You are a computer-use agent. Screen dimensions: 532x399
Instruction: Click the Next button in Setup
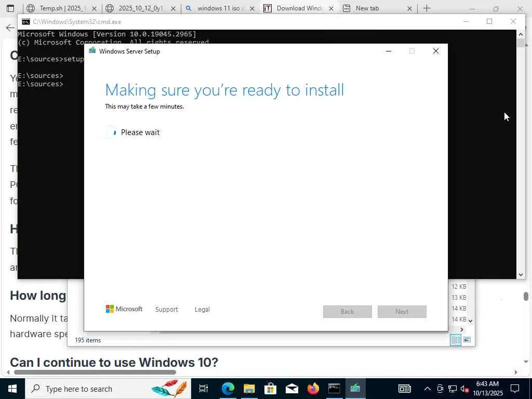pos(402,312)
